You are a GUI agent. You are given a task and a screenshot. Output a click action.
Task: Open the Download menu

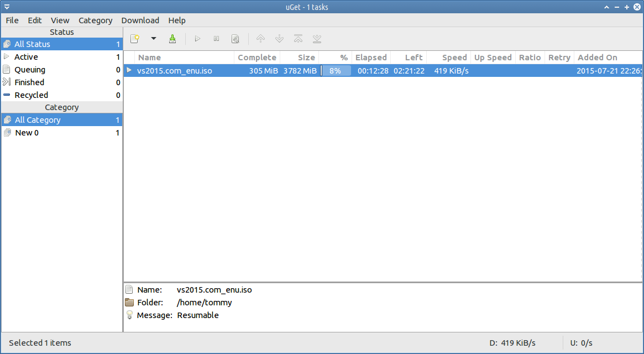tap(140, 20)
